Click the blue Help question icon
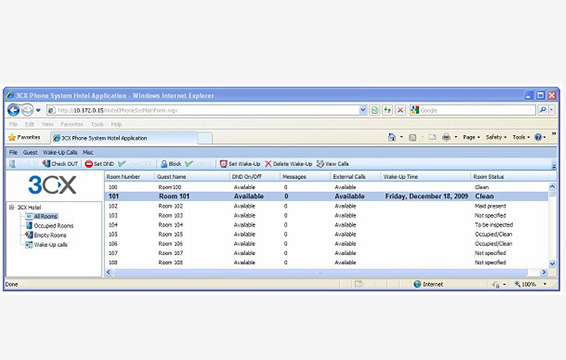Viewport: 566px width, 360px height. 538,137
